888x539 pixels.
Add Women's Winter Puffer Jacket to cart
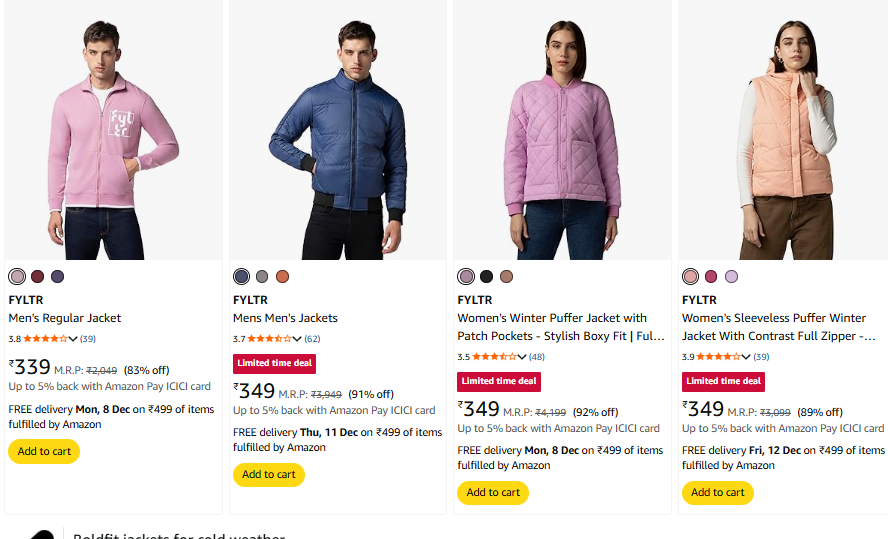click(x=493, y=492)
